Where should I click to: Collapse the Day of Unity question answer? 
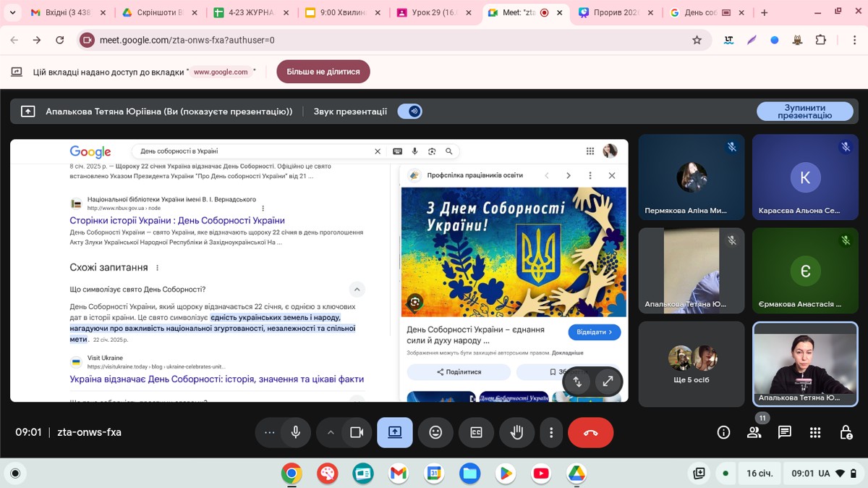click(x=357, y=290)
